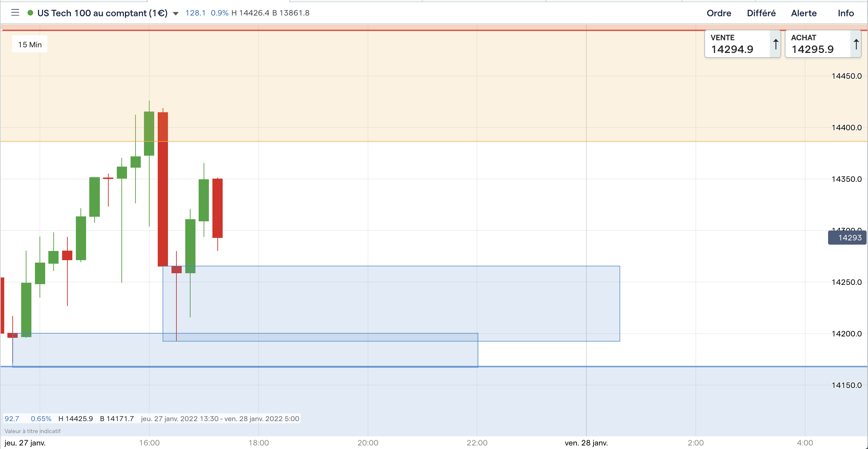The image size is (868, 449).
Task: Click the VENTE up arrow icon
Action: (776, 44)
